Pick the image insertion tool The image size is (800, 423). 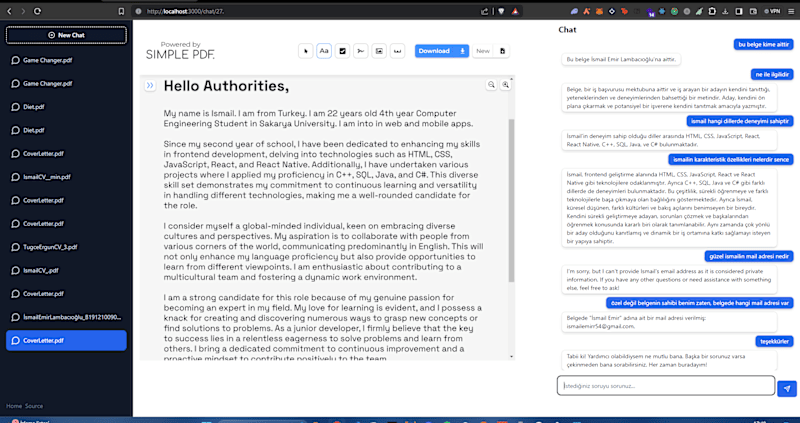click(379, 51)
